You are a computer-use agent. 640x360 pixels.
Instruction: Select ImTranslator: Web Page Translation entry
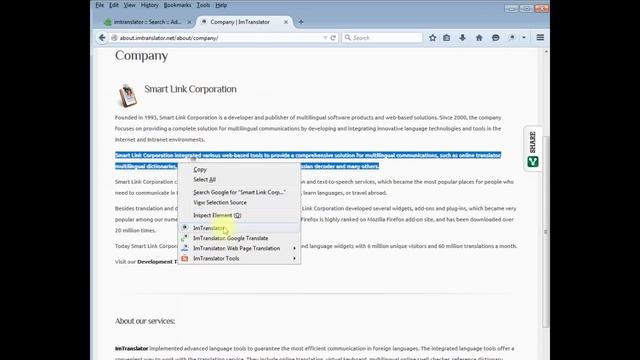click(x=239, y=248)
